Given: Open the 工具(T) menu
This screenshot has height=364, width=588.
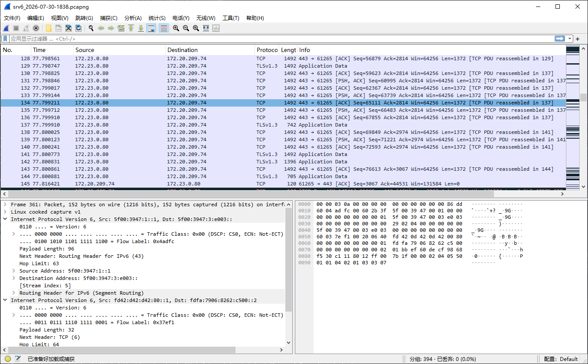Looking at the screenshot, I should tap(231, 18).
